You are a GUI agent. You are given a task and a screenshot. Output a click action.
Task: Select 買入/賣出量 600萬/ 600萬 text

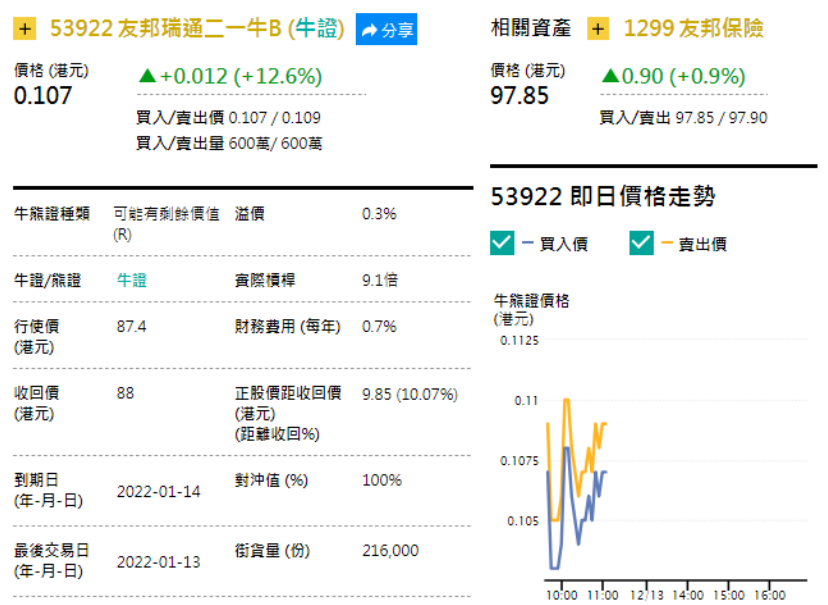point(229,143)
